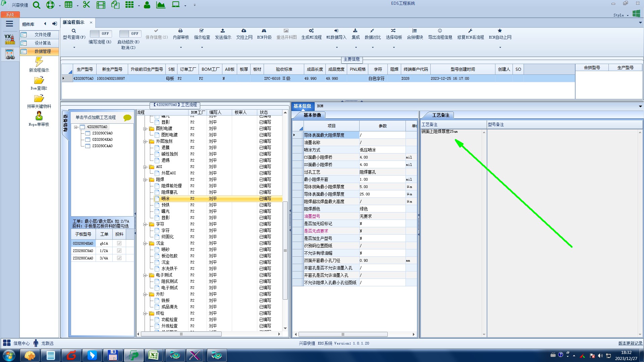Viewport: 644px width, 362px height.
Task: Click the 内部审核 print icon
Action: [180, 31]
